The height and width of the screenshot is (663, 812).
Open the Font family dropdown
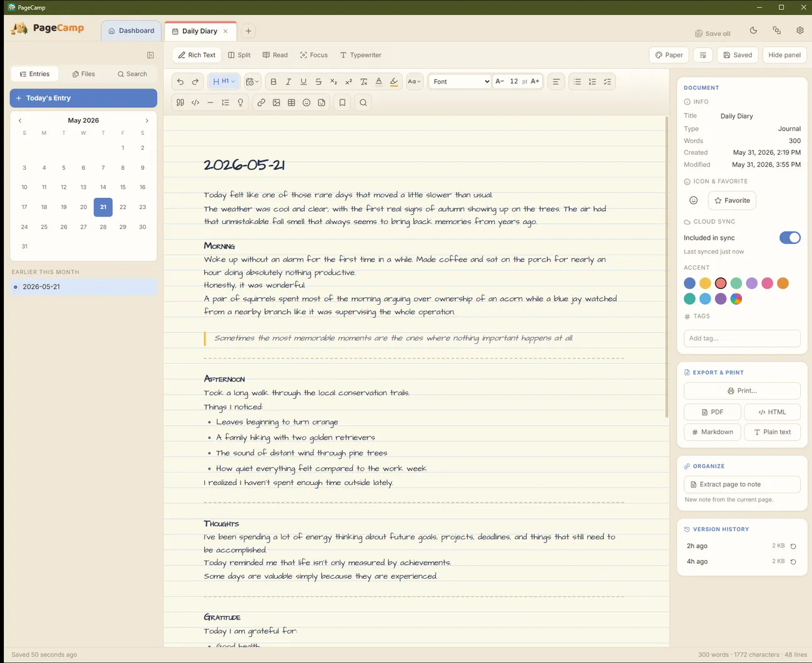coord(461,82)
